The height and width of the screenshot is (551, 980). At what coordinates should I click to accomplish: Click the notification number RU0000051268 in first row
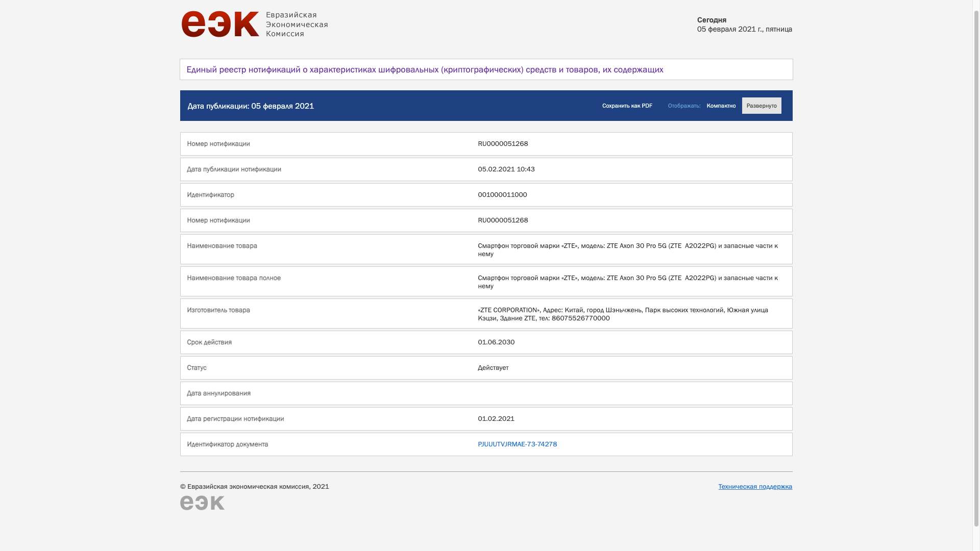503,144
